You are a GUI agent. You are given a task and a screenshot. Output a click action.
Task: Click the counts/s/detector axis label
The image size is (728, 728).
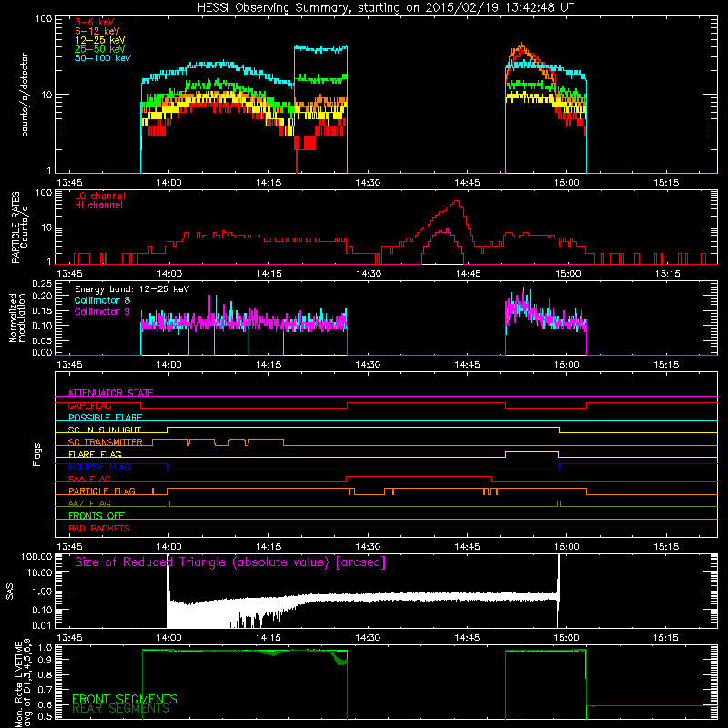[x=25, y=95]
